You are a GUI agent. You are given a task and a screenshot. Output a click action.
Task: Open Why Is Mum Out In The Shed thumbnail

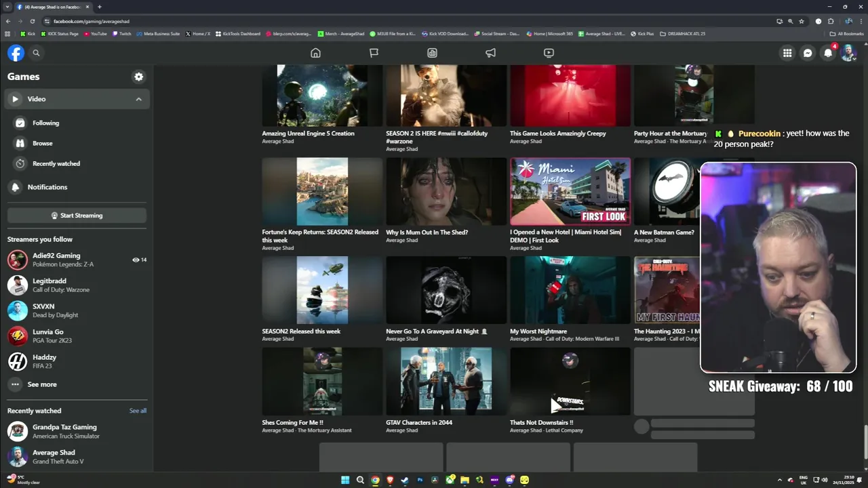446,191
